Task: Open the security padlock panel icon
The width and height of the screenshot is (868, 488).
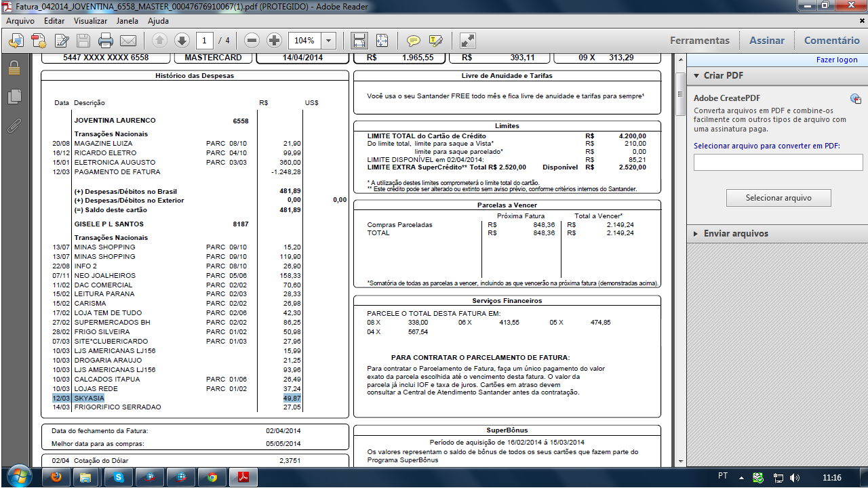Action: 14,68
